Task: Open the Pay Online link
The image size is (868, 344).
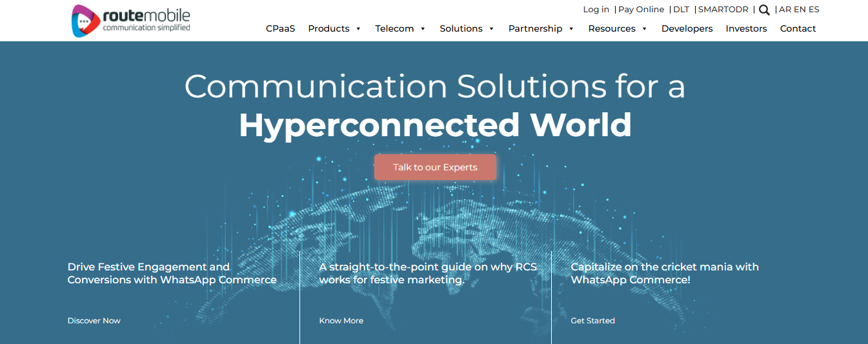Action: 641,10
